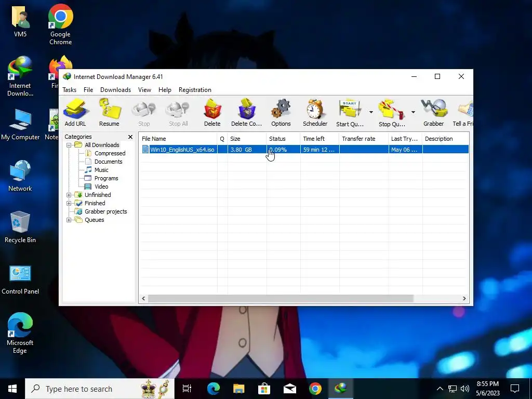Open My Computer desktop icon
The height and width of the screenshot is (399, 532).
tap(20, 124)
